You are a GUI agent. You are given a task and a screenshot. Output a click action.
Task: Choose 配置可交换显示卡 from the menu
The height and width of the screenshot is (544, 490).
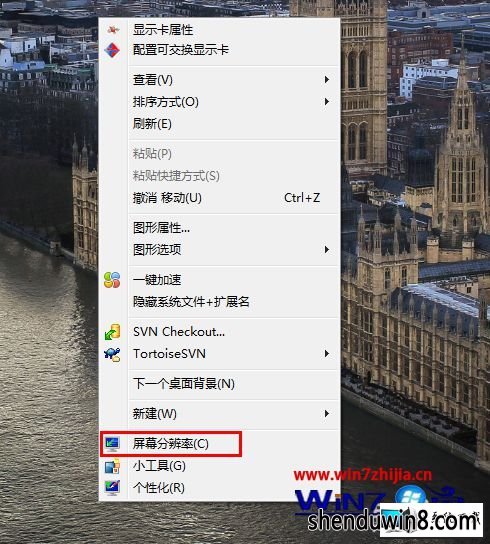(219, 50)
